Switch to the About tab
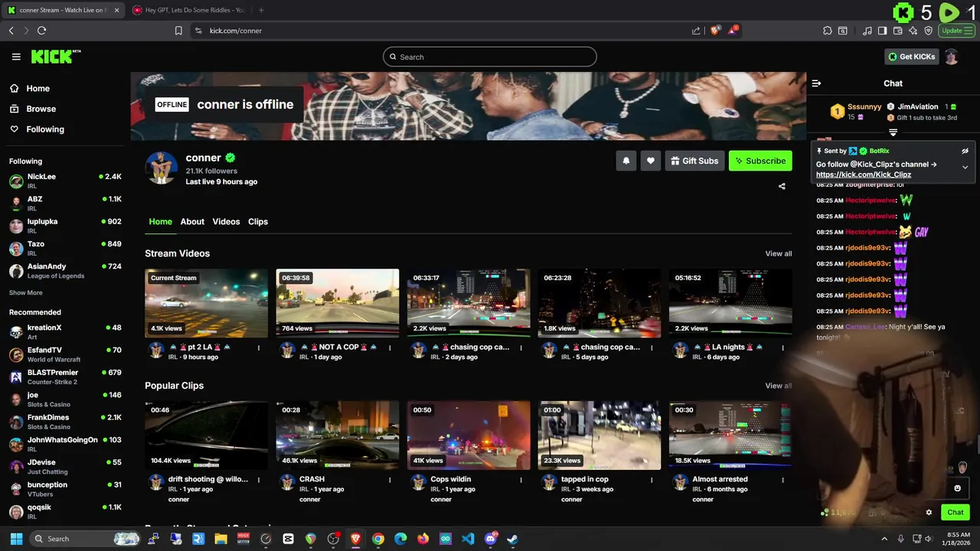Viewport: 980px width, 551px height. (192, 222)
